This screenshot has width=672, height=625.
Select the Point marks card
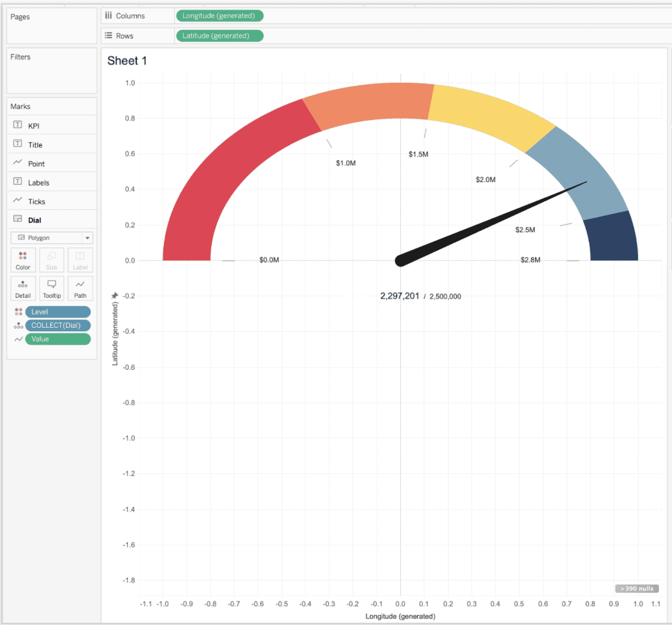35,163
